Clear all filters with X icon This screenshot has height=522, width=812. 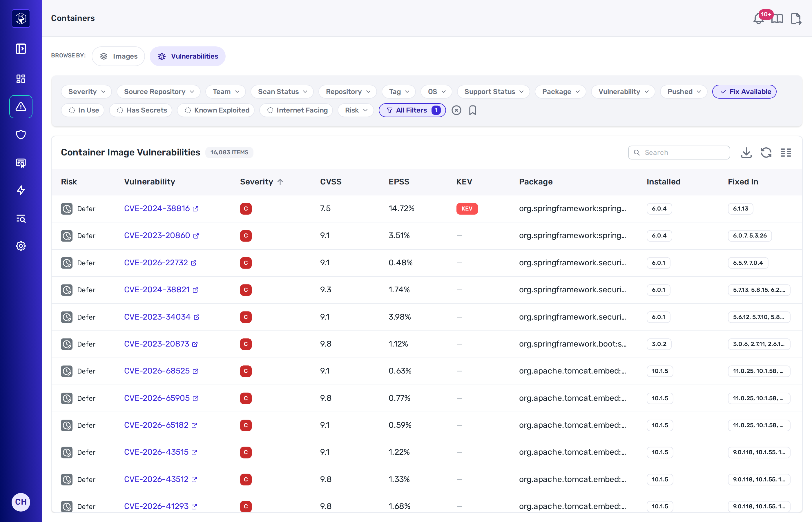pos(456,110)
